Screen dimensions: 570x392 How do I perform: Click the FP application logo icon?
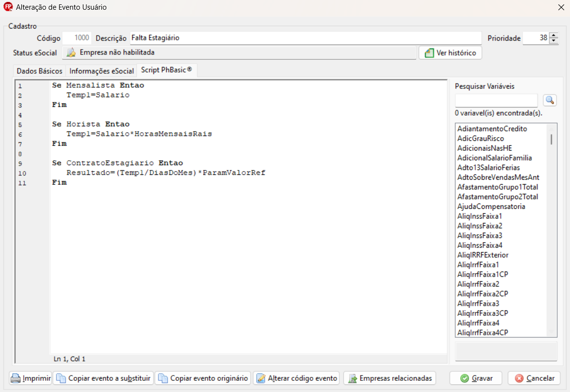point(8,7)
